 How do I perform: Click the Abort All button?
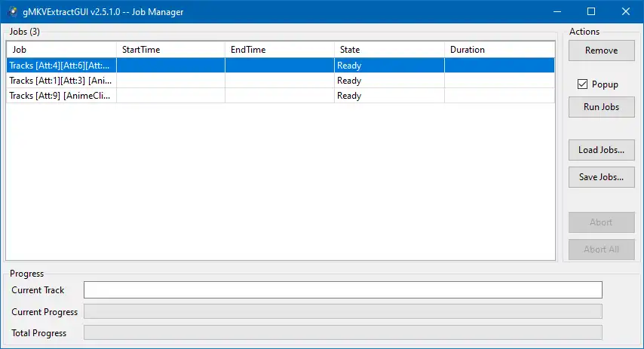pos(601,250)
